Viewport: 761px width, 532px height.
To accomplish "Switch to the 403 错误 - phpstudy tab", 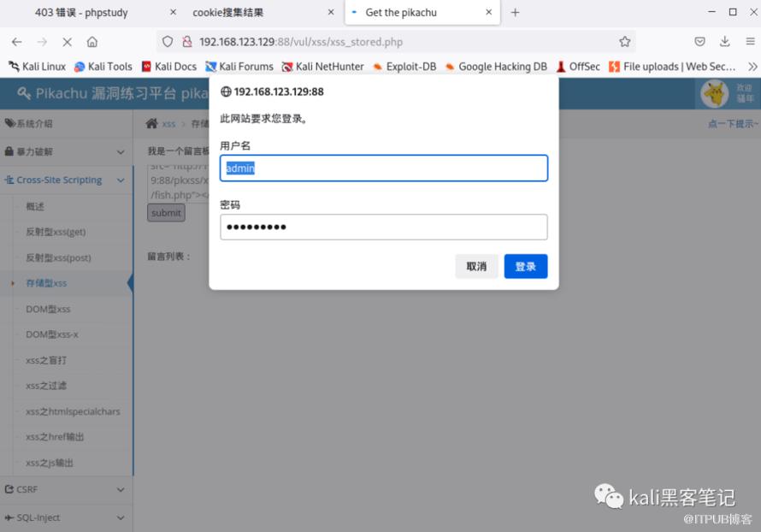I will coord(81,13).
